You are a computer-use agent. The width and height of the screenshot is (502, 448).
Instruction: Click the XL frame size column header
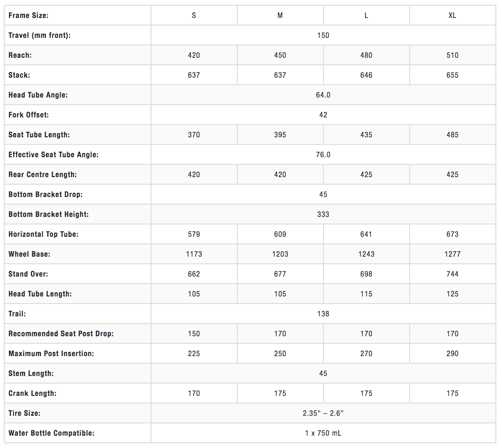[452, 16]
